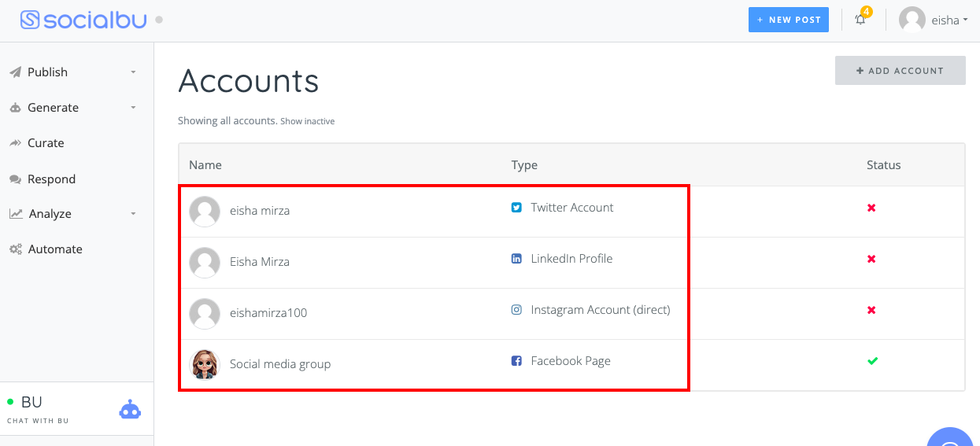
Task: Click the Social media group avatar
Action: point(205,364)
